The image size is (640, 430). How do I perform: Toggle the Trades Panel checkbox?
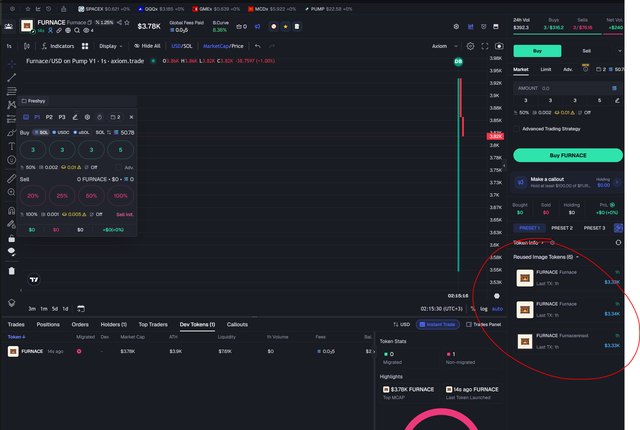click(x=469, y=324)
